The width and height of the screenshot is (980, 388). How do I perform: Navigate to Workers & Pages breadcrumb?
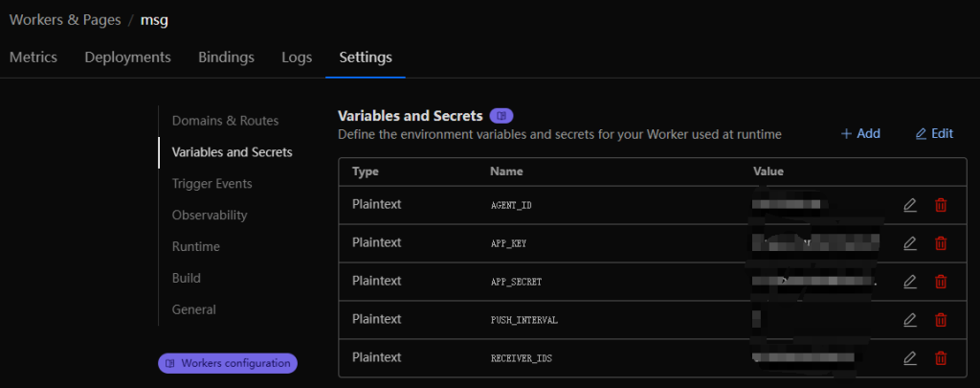point(64,18)
